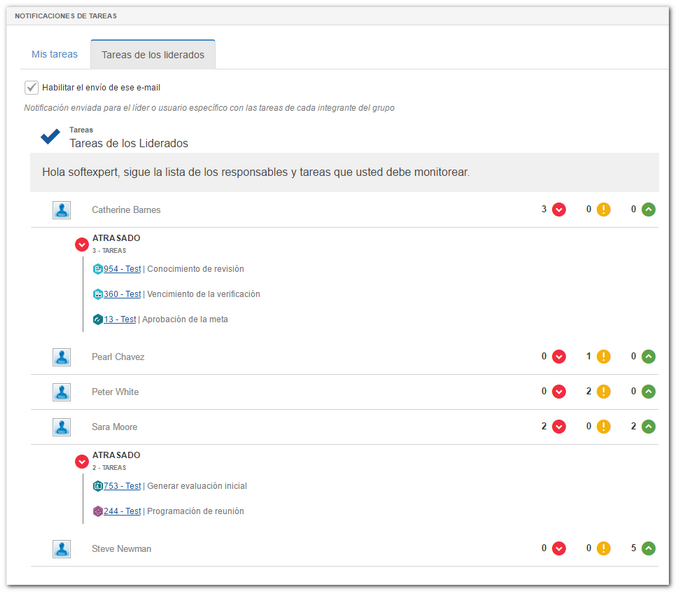The image size is (676, 592).
Task: Click Conocimiento de revisión task description
Action: (x=196, y=269)
